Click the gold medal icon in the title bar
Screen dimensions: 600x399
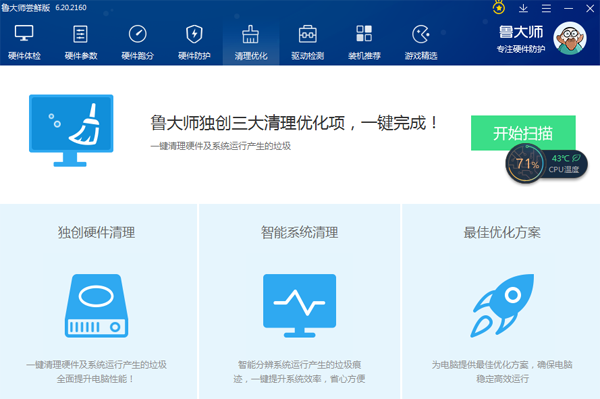click(499, 8)
